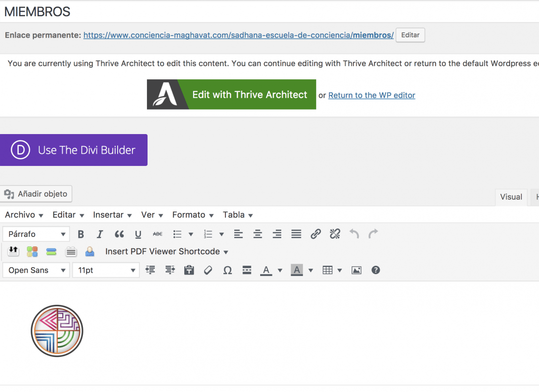Open the Párrafo format dropdown
This screenshot has width=539, height=392.
point(36,234)
